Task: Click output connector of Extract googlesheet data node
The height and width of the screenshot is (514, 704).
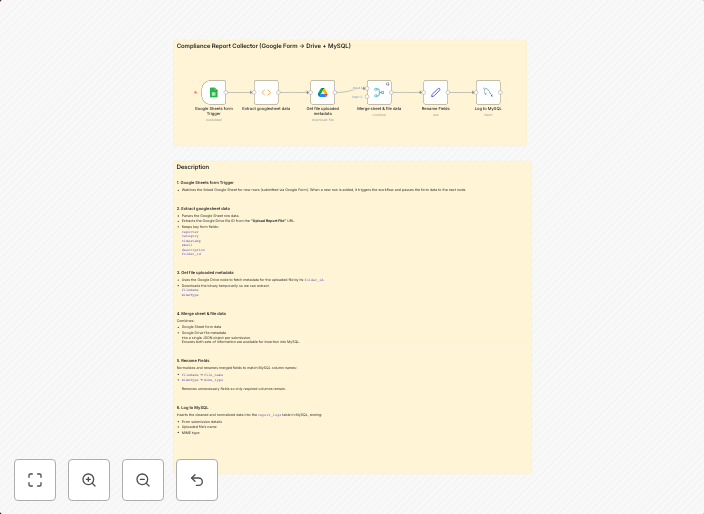Action: (x=278, y=92)
